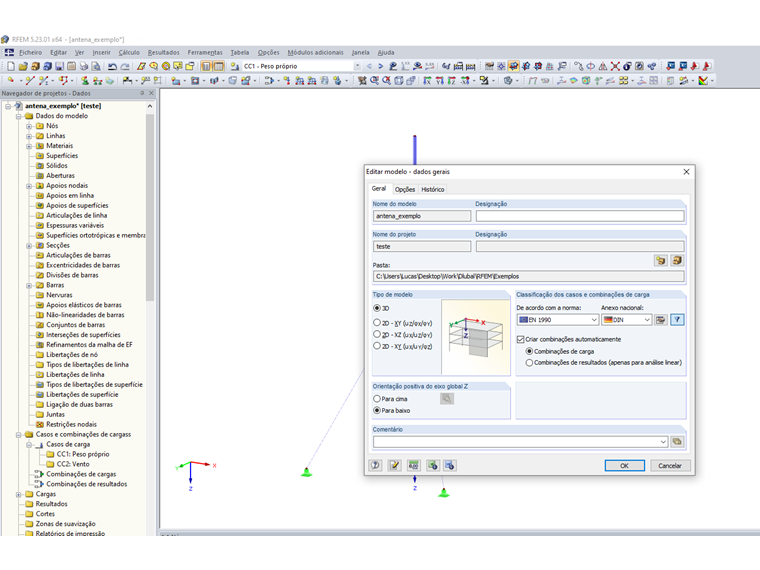Click the units and decimals icon in dialog
Viewport: 760px width, 570px height.
[413, 466]
